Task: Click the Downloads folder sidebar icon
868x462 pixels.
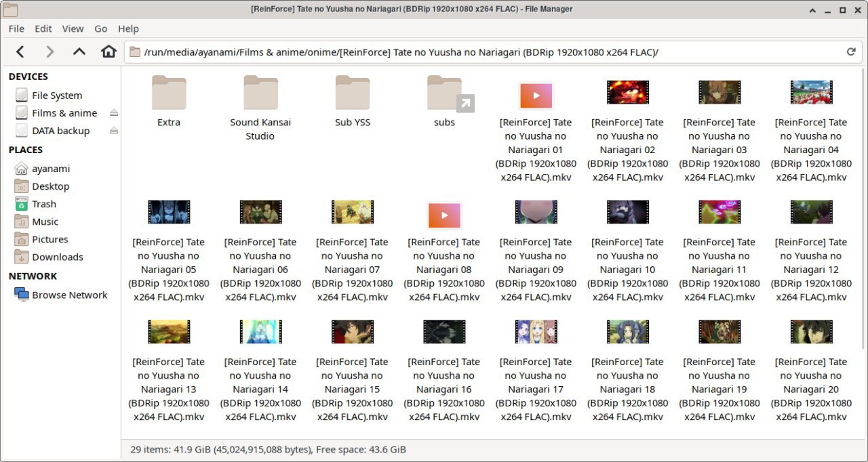Action: (22, 257)
